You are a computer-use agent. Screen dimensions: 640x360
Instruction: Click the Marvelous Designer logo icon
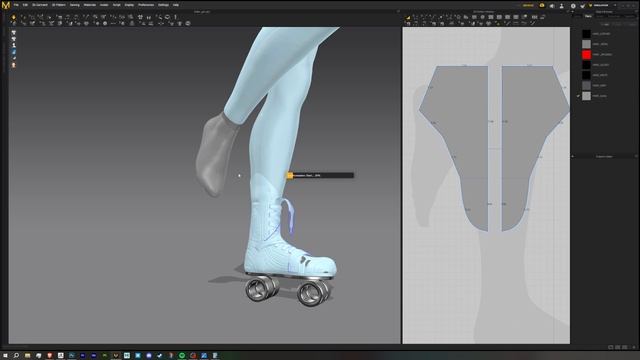[6, 5]
